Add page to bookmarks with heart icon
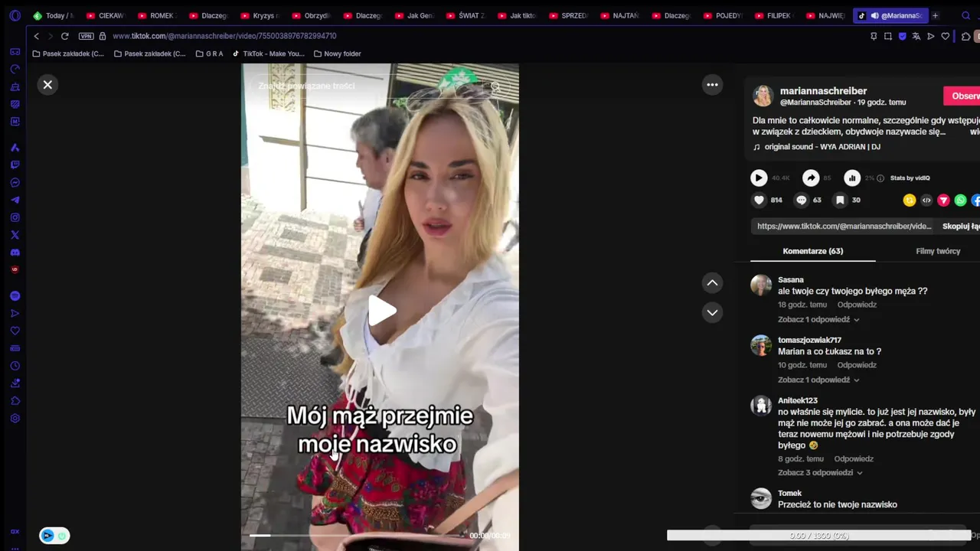Screen dimensions: 980x551 (x=946, y=36)
